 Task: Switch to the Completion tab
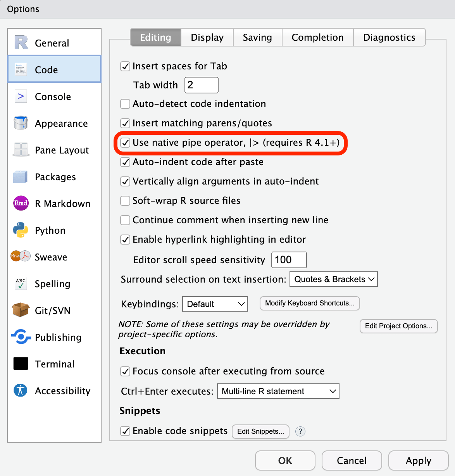coord(317,37)
